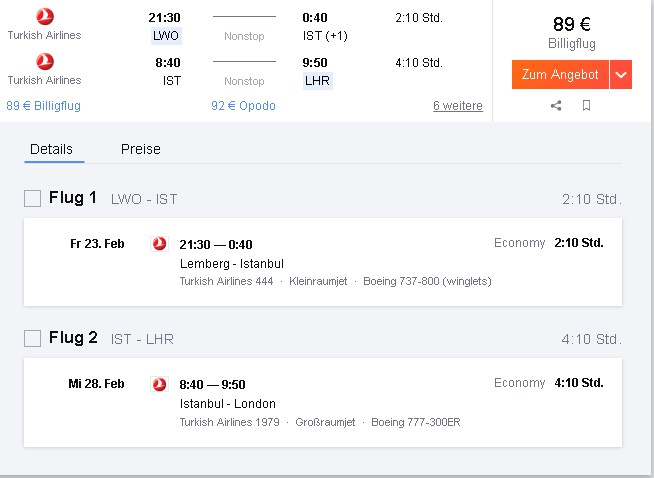The image size is (654, 478).
Task: Tick the Flug 1 checkbox
Action: click(32, 199)
